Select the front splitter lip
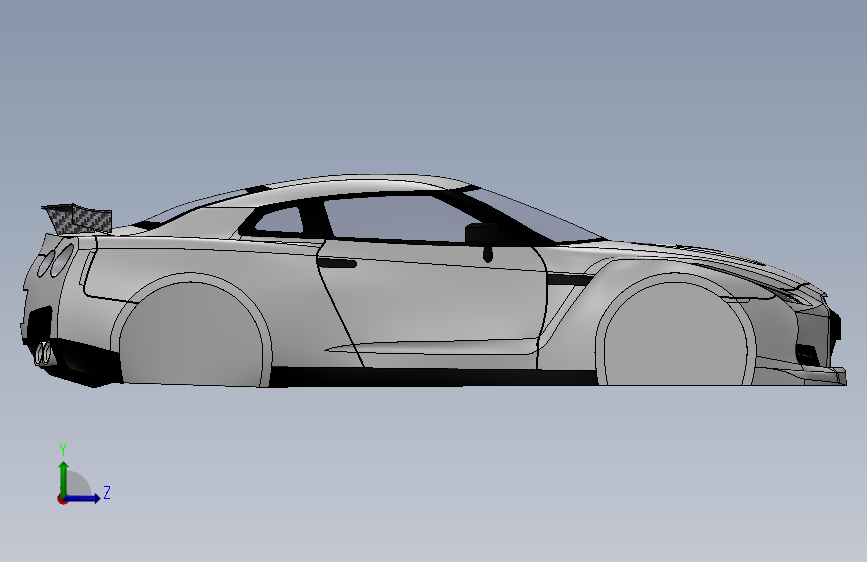The image size is (867, 562). (x=824, y=375)
